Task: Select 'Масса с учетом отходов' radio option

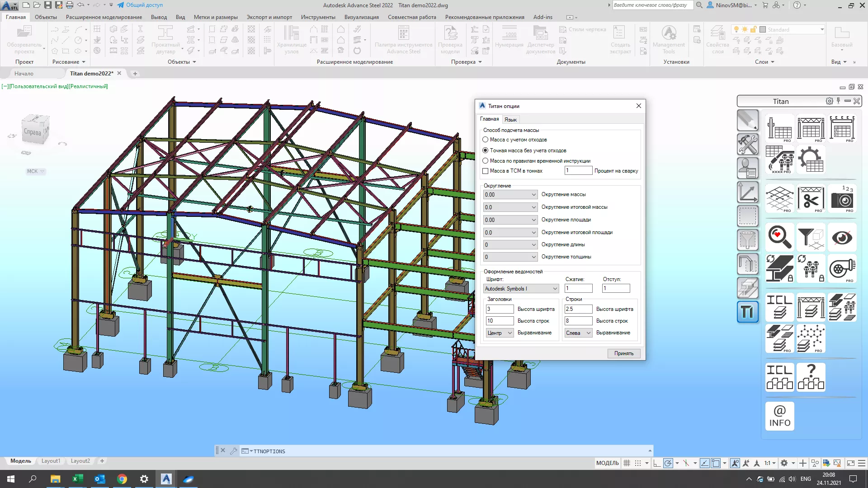Action: point(486,140)
